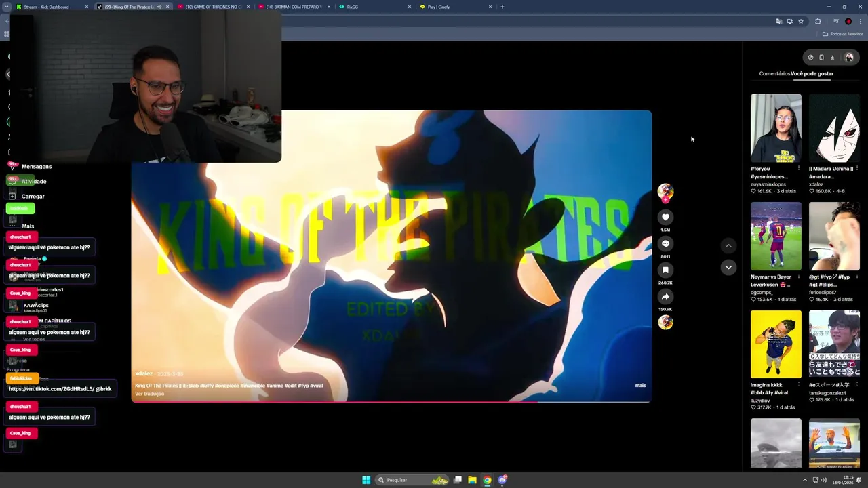Open the imagina kkkk video thumbnail
Screen dimensions: 868x488
776,344
